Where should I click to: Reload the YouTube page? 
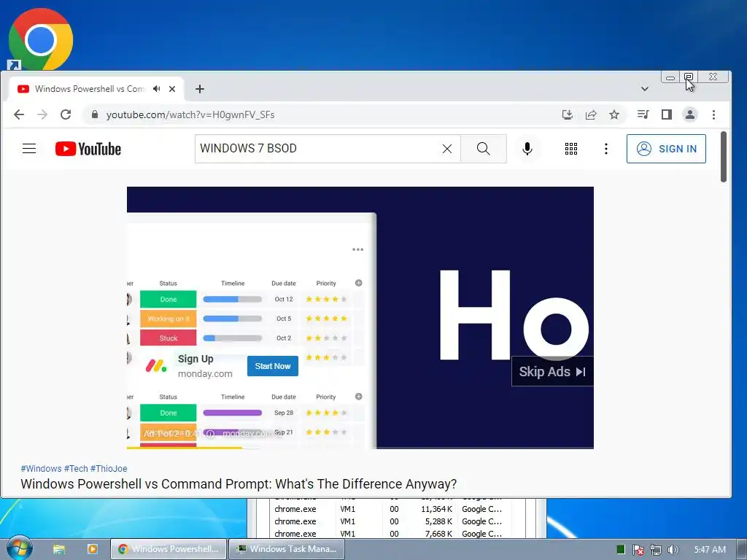[66, 114]
